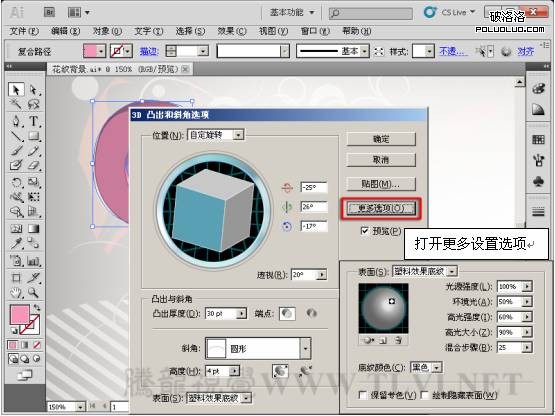Click the new light icon under lighting sphere
The width and height of the screenshot is (555, 416).
383,341
